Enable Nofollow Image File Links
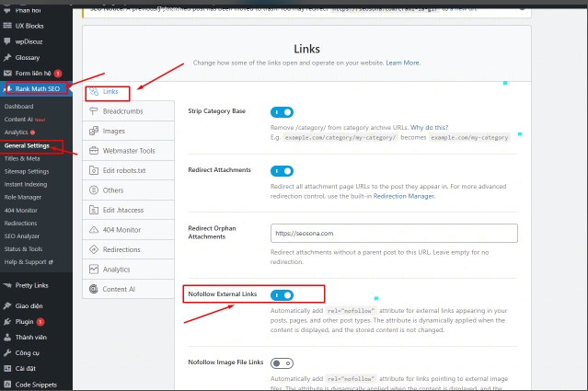Screen dimensions: 588x391 pyautogui.click(x=282, y=363)
